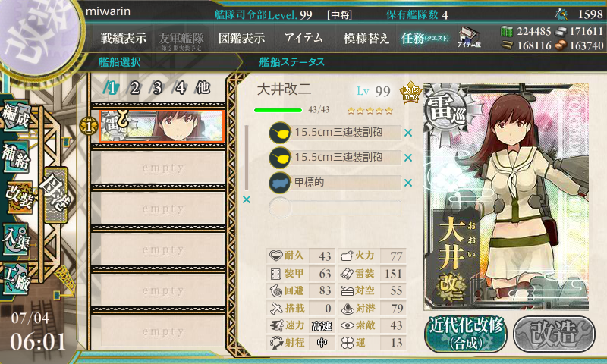
Task: Open the 任務 quest menu
Action: [x=425, y=38]
